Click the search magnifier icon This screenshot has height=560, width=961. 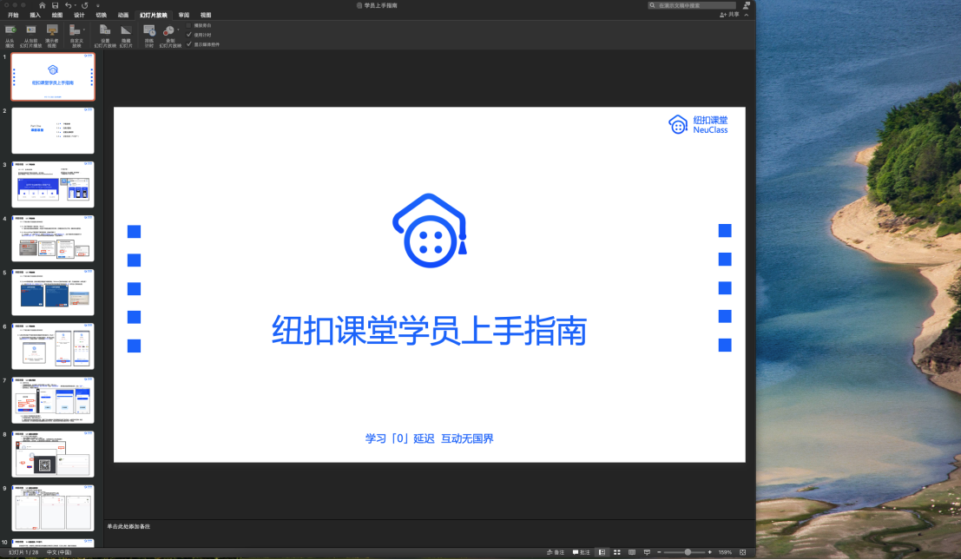click(652, 5)
